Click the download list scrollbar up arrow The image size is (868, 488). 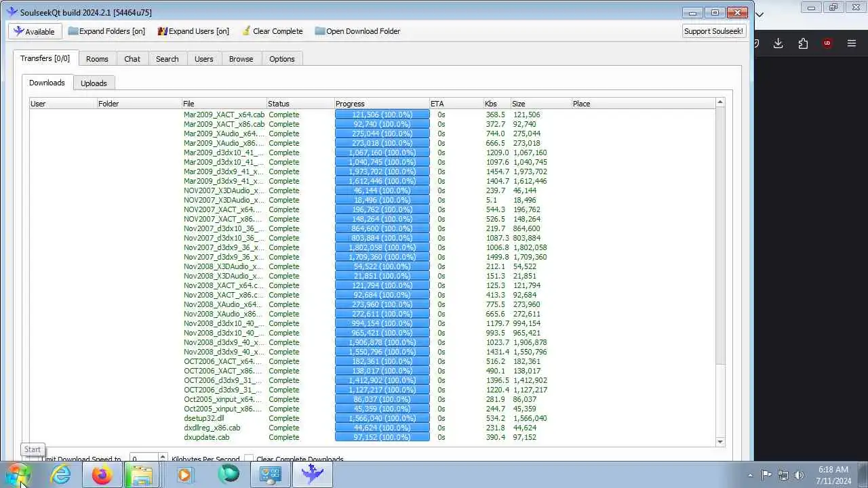720,102
